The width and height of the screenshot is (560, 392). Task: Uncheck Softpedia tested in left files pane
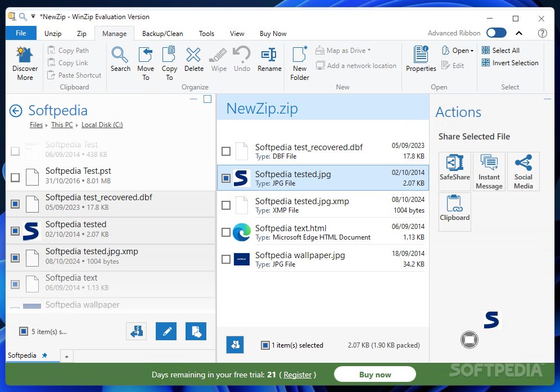point(15,231)
